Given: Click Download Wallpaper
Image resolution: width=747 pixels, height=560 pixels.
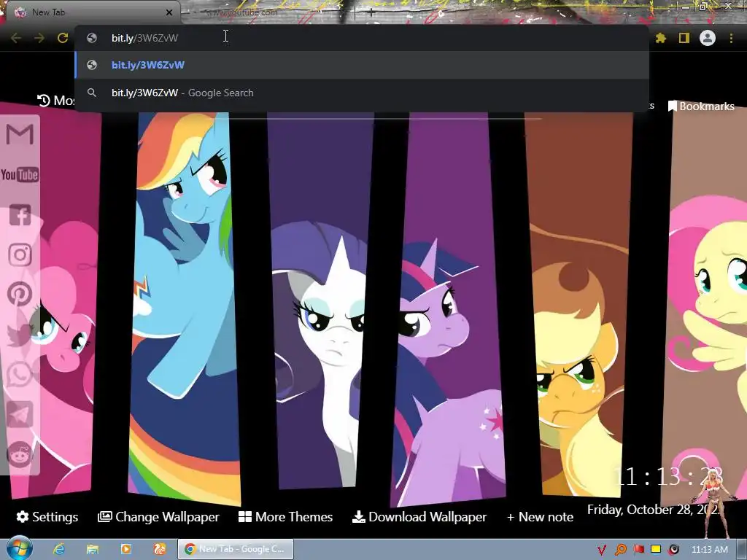Looking at the screenshot, I should pos(419,517).
